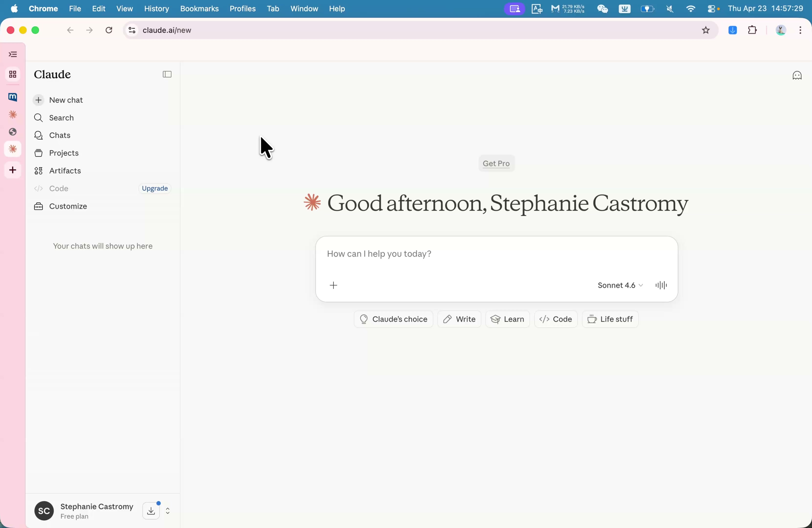Open the Apple menu
The width and height of the screenshot is (812, 528).
(14, 9)
